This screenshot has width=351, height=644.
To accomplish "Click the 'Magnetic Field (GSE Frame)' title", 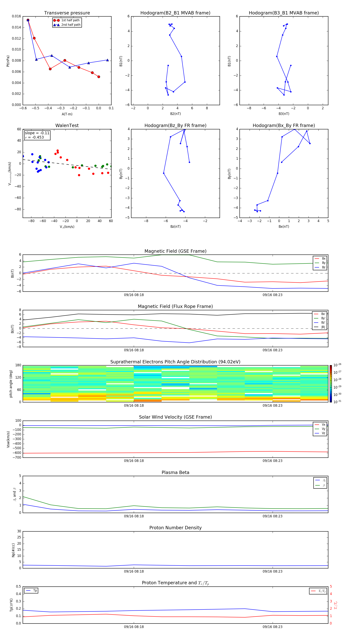I will (175, 251).
